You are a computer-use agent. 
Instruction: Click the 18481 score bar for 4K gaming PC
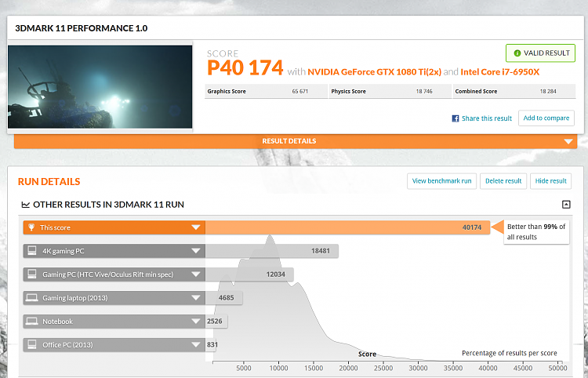[x=272, y=251]
